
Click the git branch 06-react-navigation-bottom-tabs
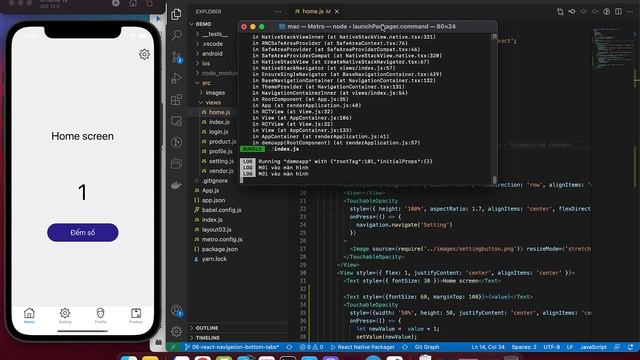click(x=232, y=347)
